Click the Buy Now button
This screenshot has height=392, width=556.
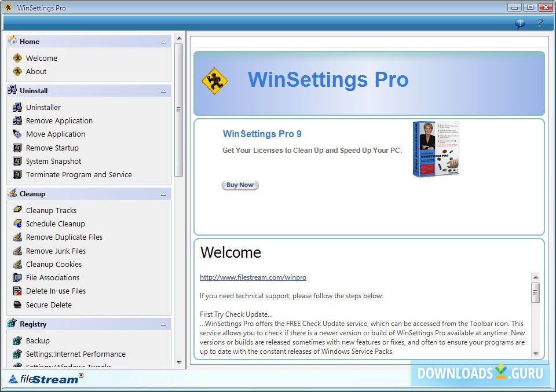pyautogui.click(x=240, y=185)
